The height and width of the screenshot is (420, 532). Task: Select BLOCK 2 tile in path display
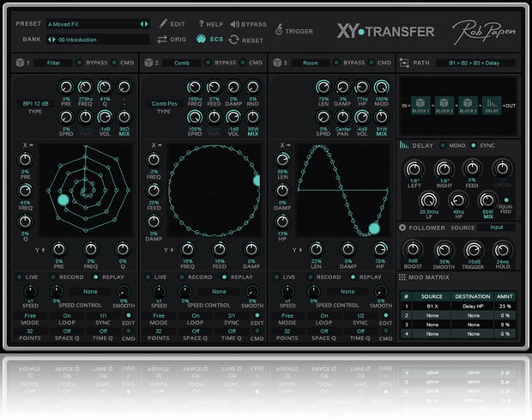pos(444,106)
